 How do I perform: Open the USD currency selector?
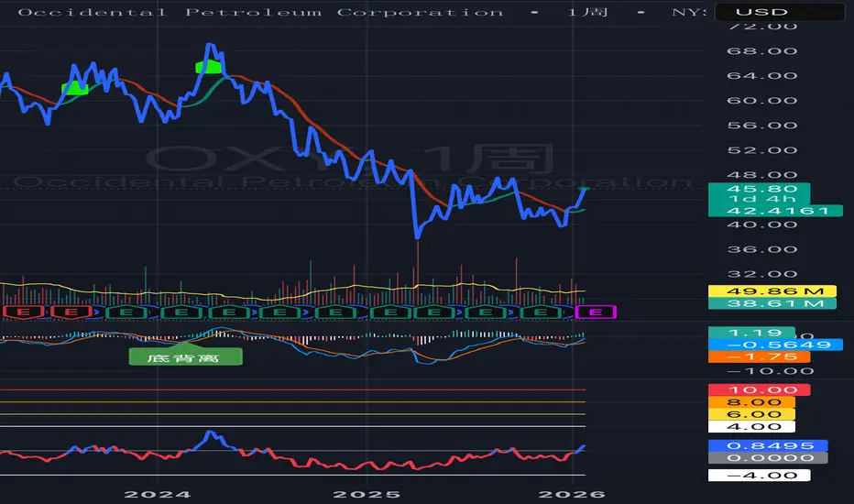click(780, 12)
